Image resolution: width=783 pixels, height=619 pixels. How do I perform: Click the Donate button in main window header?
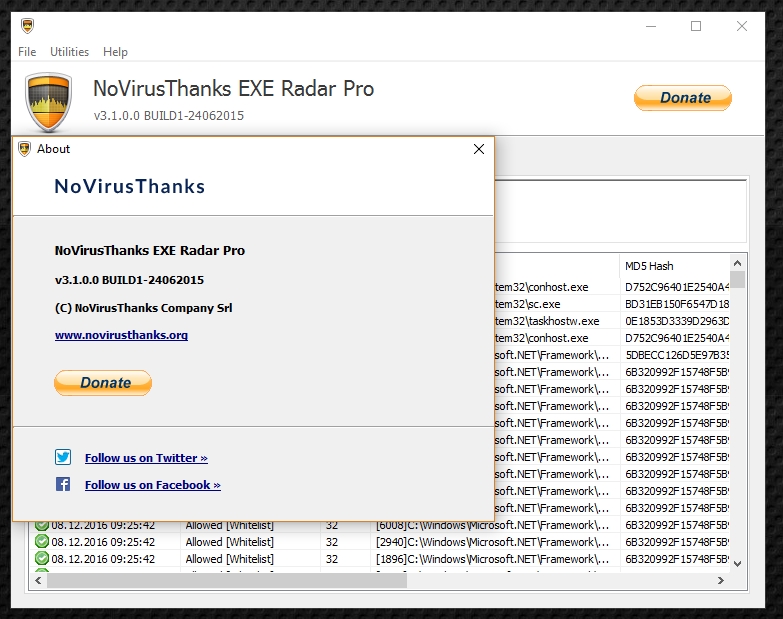click(x=683, y=98)
